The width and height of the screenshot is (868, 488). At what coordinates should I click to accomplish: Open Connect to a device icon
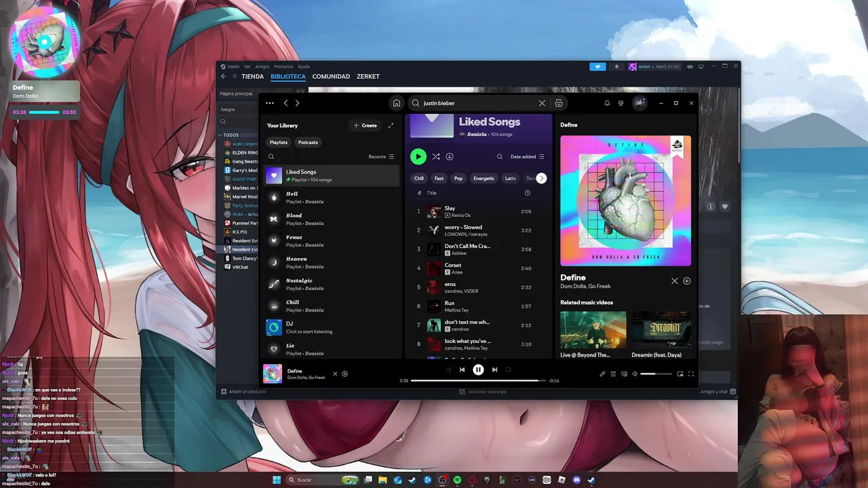[625, 373]
